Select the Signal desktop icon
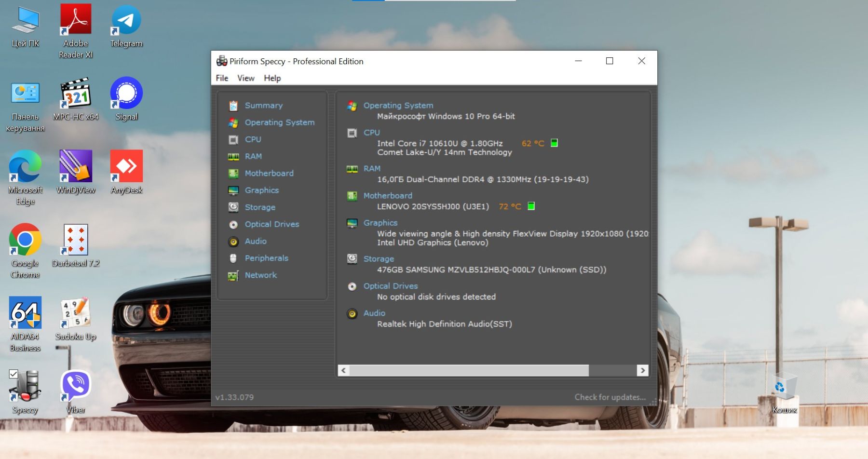This screenshot has width=868, height=459. click(126, 99)
